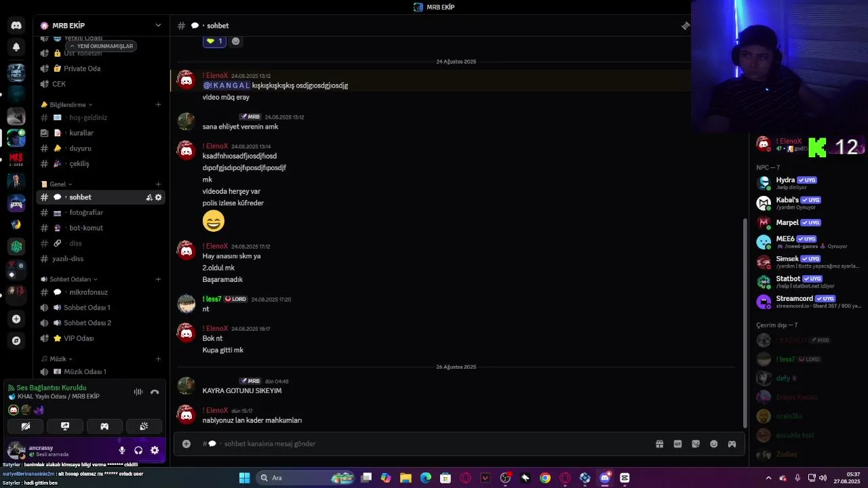The image size is (868, 488).
Task: Open the yazılı-diss channel
Action: [x=100, y=259]
